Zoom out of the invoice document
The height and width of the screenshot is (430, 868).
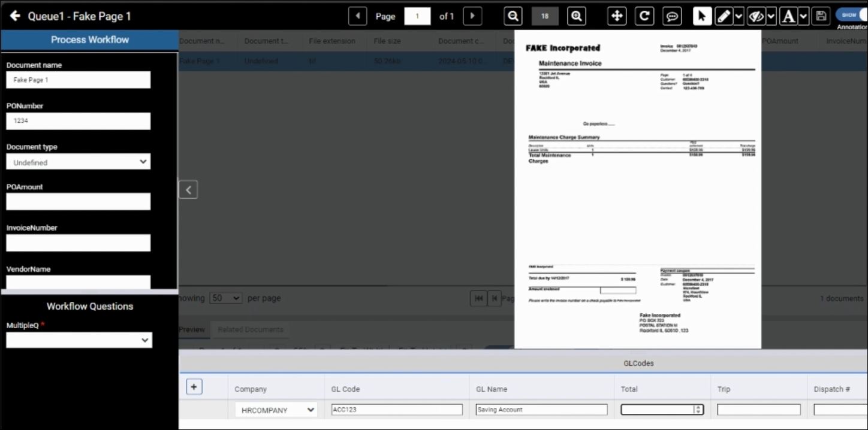click(x=513, y=16)
